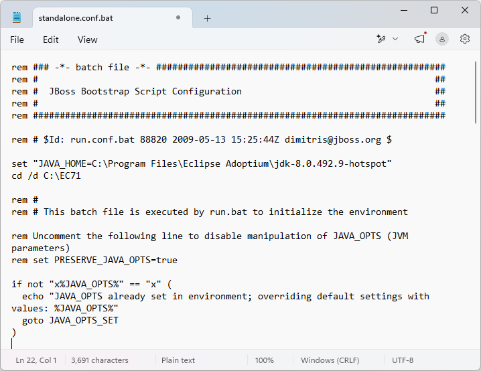Click the 3,691 characters status entry
The height and width of the screenshot is (371, 481).
[x=100, y=360]
